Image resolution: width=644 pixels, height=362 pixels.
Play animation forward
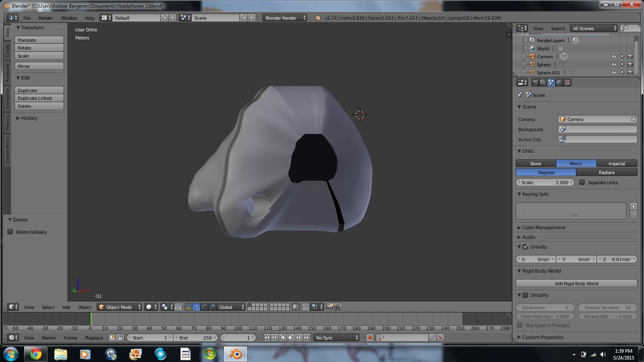point(291,337)
